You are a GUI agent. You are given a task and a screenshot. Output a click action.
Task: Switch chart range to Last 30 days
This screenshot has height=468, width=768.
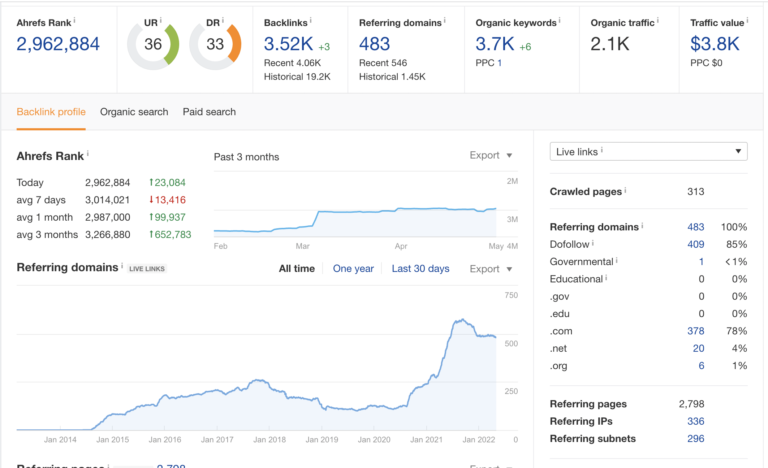420,269
